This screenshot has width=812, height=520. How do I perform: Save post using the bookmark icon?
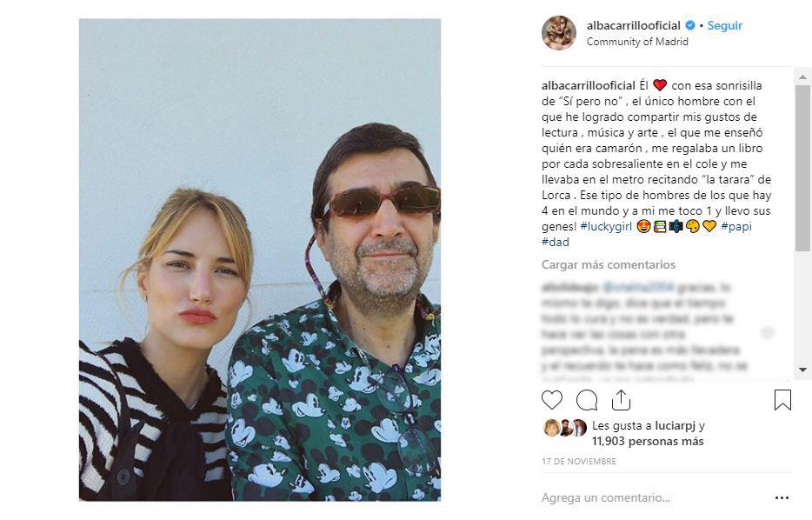pyautogui.click(x=782, y=400)
